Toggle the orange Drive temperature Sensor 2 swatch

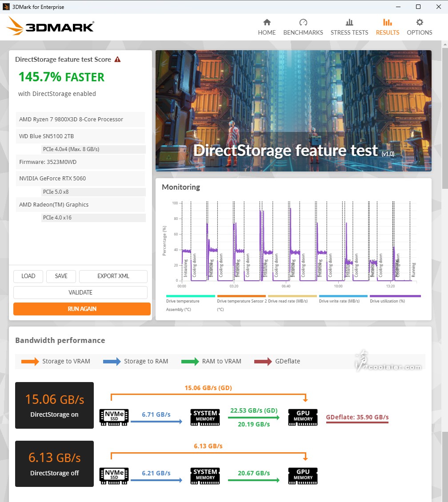click(x=241, y=296)
